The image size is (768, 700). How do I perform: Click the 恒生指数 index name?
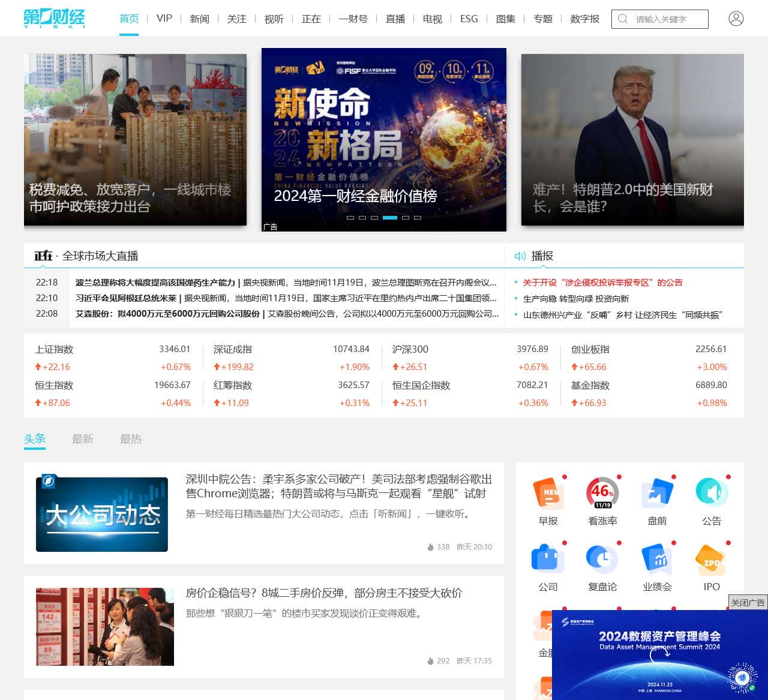[54, 385]
